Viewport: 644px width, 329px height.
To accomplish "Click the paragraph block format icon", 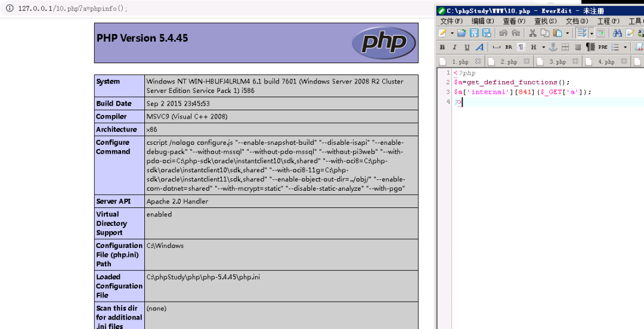I will click(x=590, y=47).
